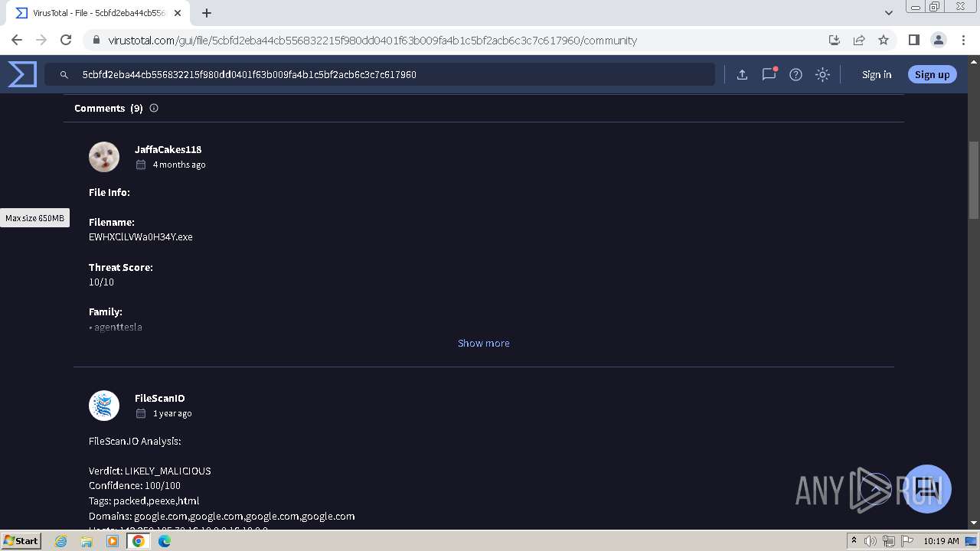Click the search magnifier icon
The height and width of the screenshot is (551, 980).
[x=64, y=74]
